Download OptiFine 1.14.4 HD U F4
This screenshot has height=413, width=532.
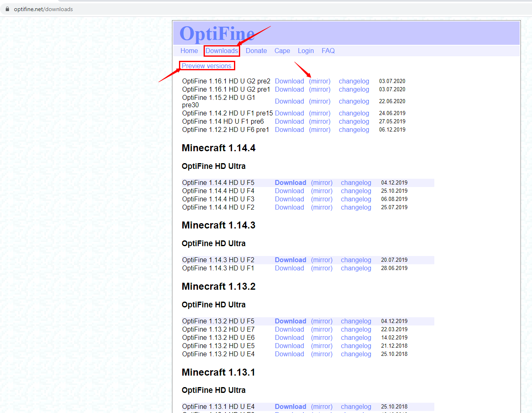[289, 191]
